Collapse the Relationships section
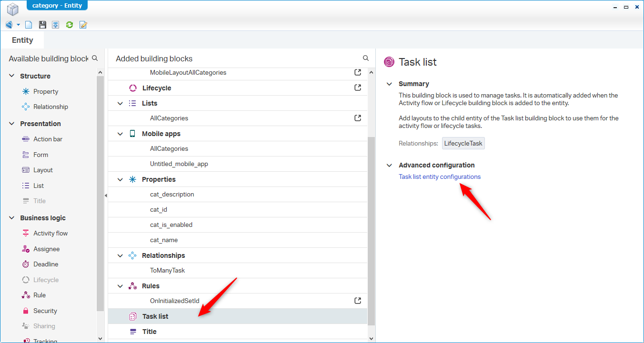 [120, 255]
